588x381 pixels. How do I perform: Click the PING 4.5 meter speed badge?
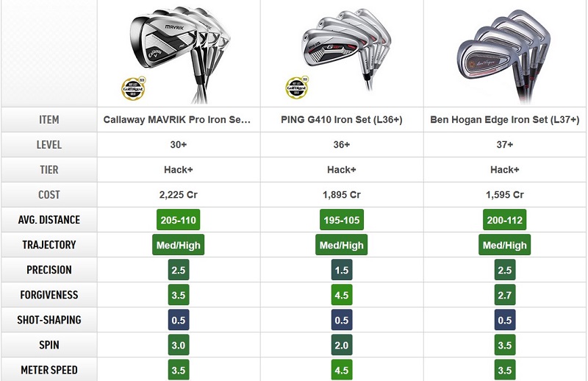342,370
